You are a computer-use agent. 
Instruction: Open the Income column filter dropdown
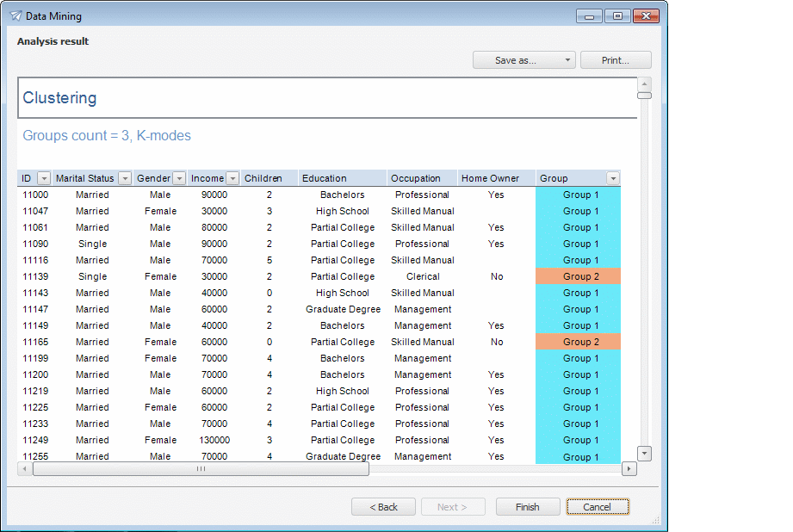[x=232, y=178]
